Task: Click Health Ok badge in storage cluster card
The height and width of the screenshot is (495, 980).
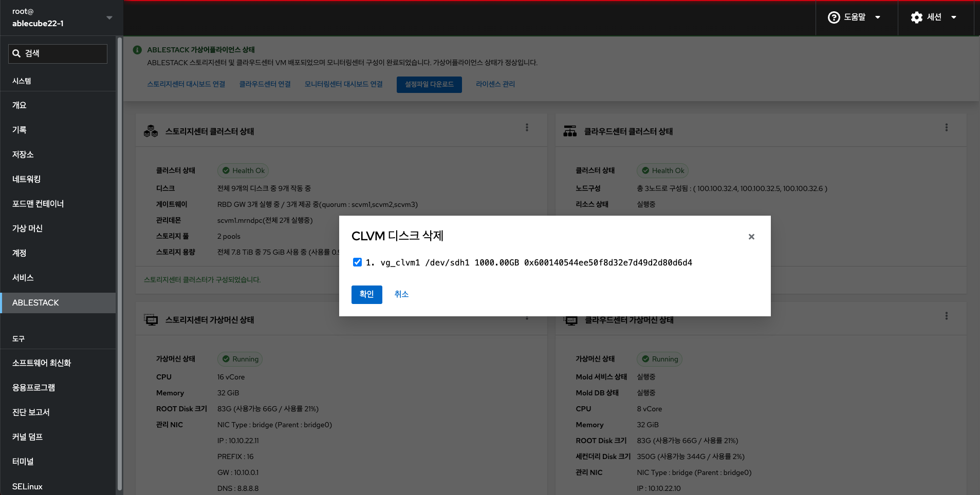Action: tap(243, 170)
